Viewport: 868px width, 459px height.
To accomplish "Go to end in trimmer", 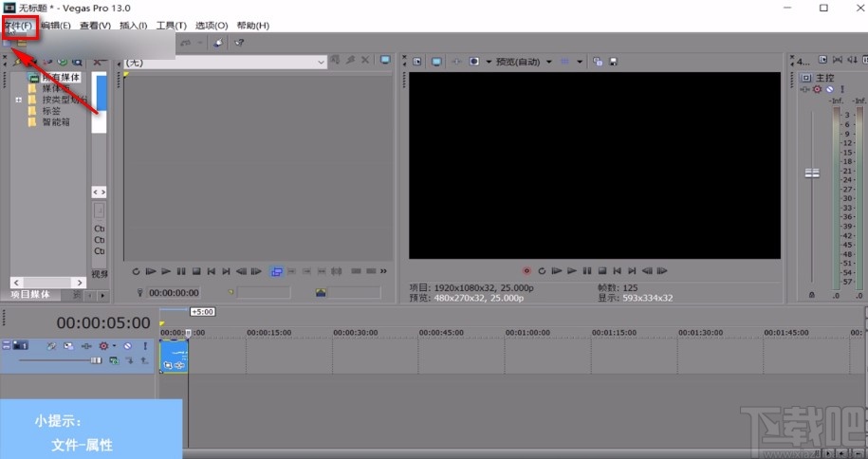I will click(226, 271).
